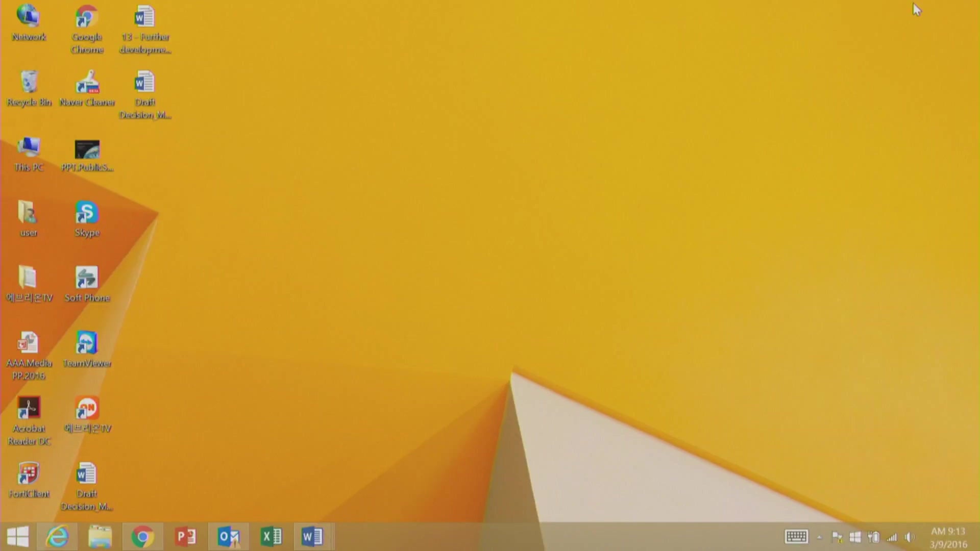The image size is (980, 551).
Task: Open File Explorer from the taskbar
Action: [100, 537]
